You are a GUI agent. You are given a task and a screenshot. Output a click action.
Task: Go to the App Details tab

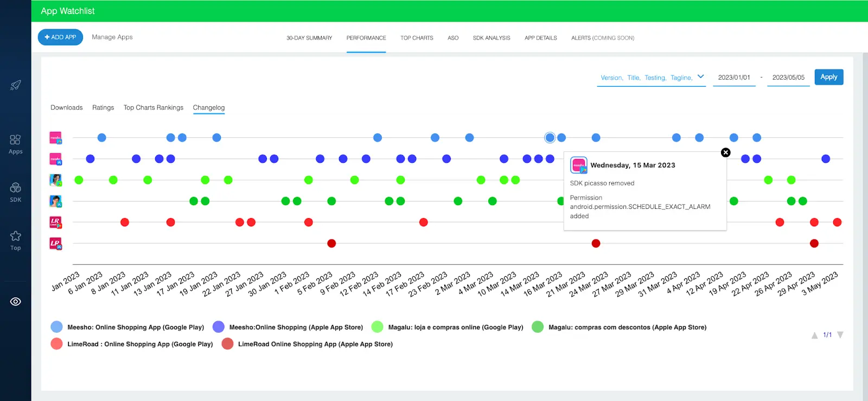tap(541, 38)
